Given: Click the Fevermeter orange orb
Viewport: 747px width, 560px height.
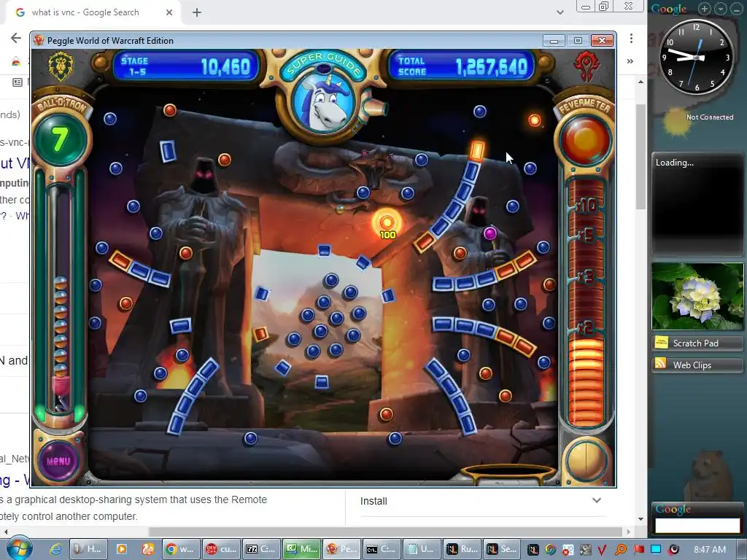Looking at the screenshot, I should click(586, 140).
